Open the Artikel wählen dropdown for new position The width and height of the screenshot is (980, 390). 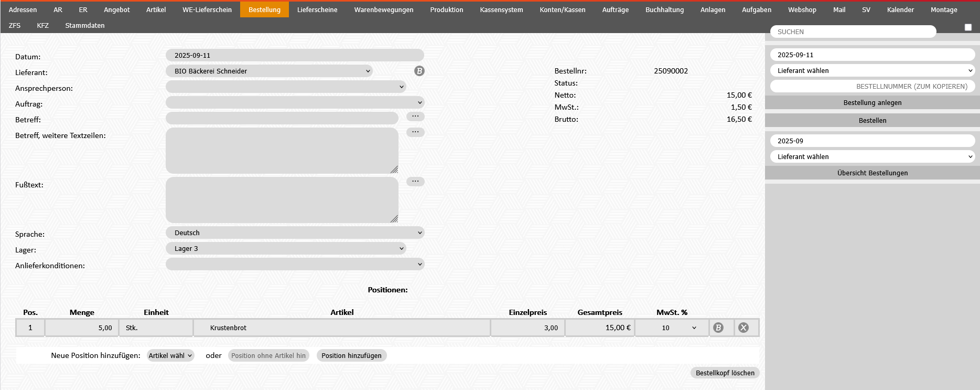[x=170, y=355]
